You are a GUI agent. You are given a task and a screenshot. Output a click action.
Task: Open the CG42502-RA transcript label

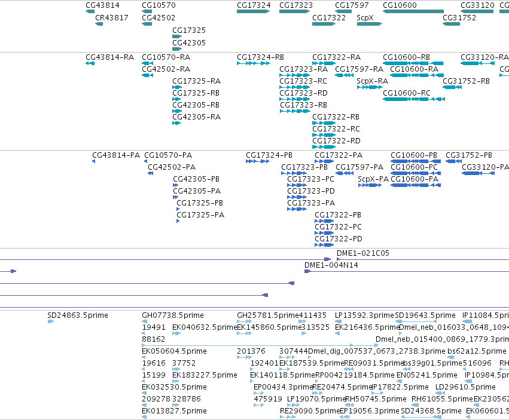click(x=166, y=69)
